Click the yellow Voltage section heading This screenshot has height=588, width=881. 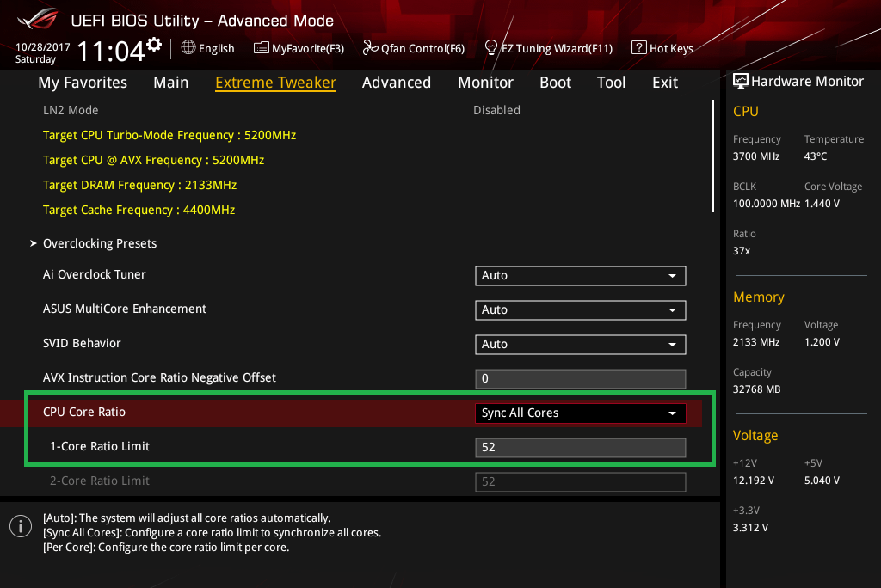click(x=755, y=436)
